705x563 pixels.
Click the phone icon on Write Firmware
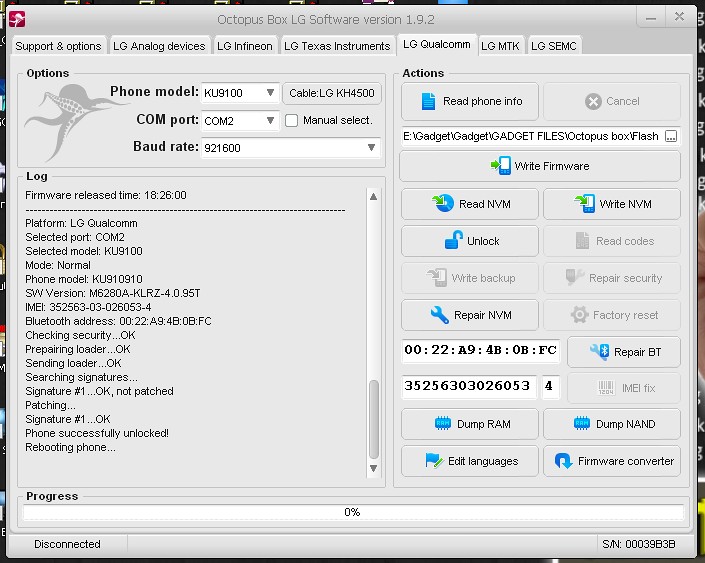click(501, 166)
